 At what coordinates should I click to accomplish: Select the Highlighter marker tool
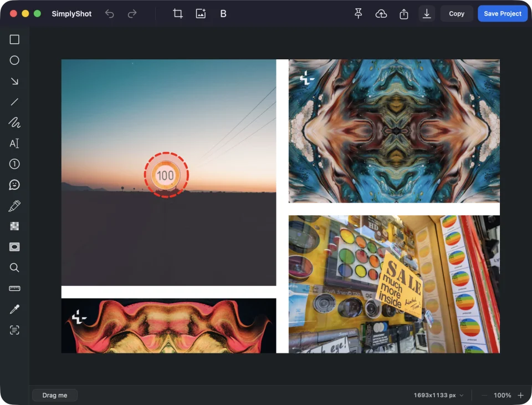coord(14,206)
